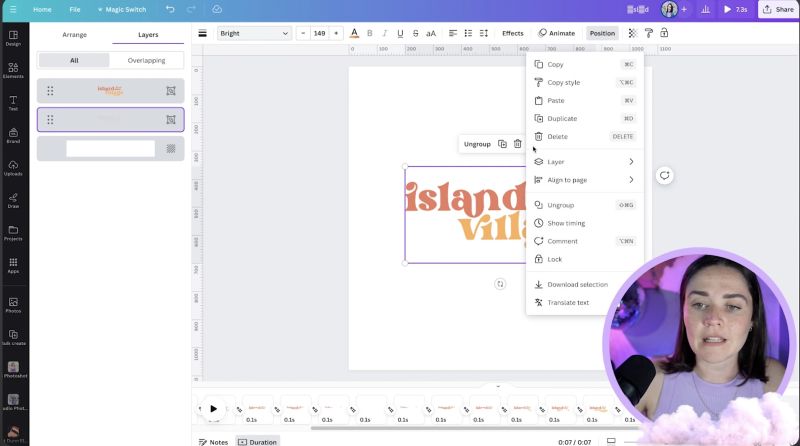Switch to the Layers tab
Screen dimensions: 800x446
[148, 35]
